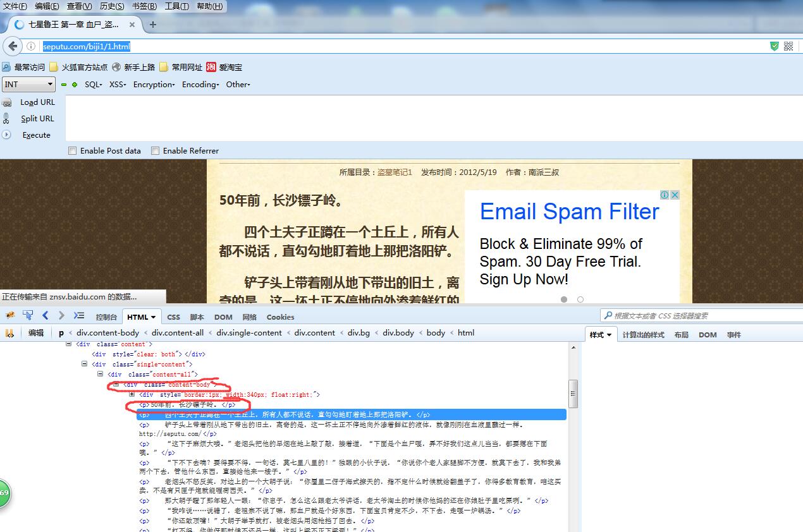The image size is (803, 532).
Task: Open the Other dropdown menu
Action: coord(238,85)
